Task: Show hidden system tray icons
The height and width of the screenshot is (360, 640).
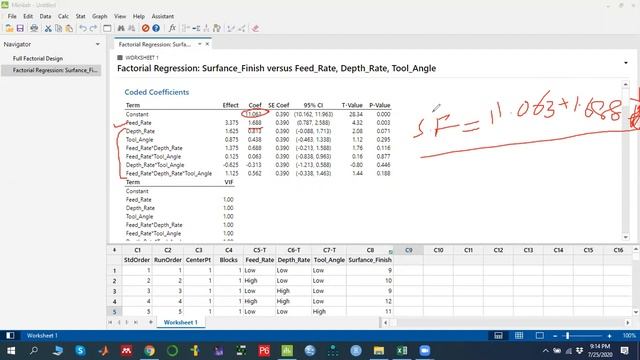Action: coord(546,351)
